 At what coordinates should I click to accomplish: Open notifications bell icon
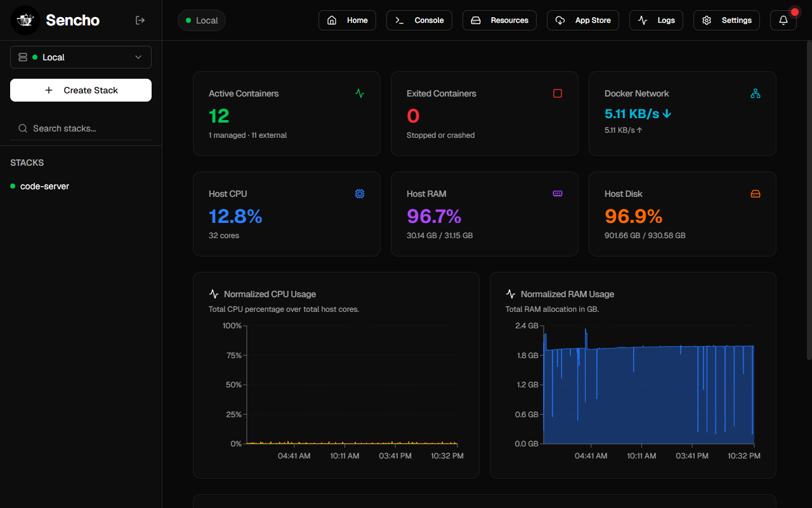coord(783,20)
